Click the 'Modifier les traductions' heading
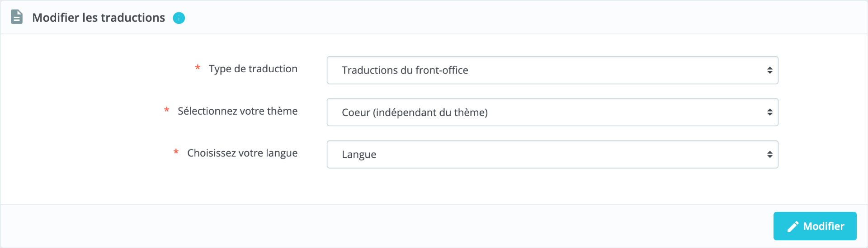This screenshot has width=868, height=248. pyautogui.click(x=99, y=18)
